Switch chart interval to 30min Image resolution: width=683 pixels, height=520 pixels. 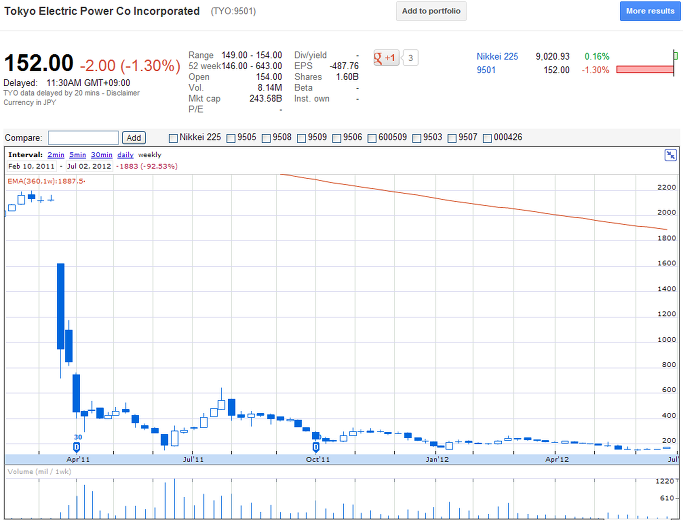101,155
